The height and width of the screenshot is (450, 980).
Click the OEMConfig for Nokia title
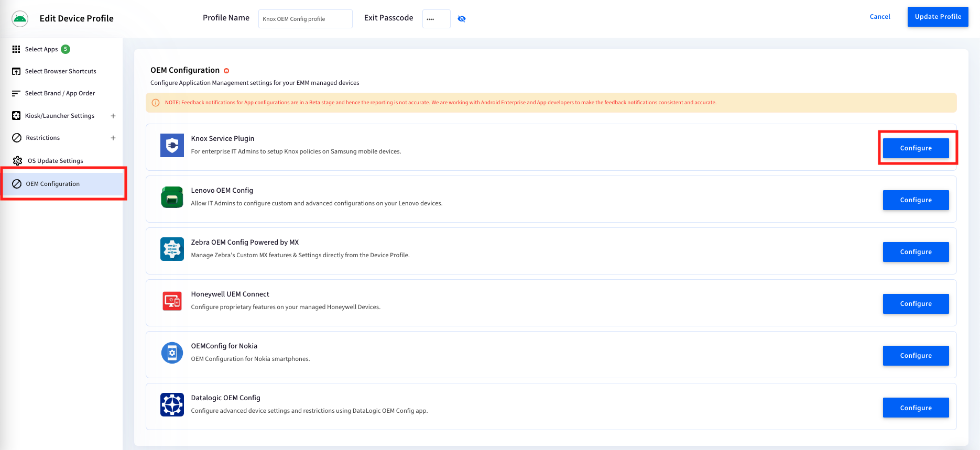[224, 346]
